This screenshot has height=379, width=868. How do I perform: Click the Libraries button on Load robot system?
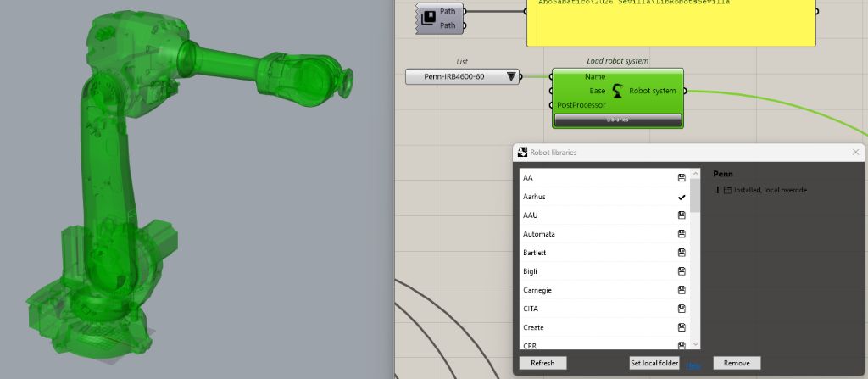618,120
